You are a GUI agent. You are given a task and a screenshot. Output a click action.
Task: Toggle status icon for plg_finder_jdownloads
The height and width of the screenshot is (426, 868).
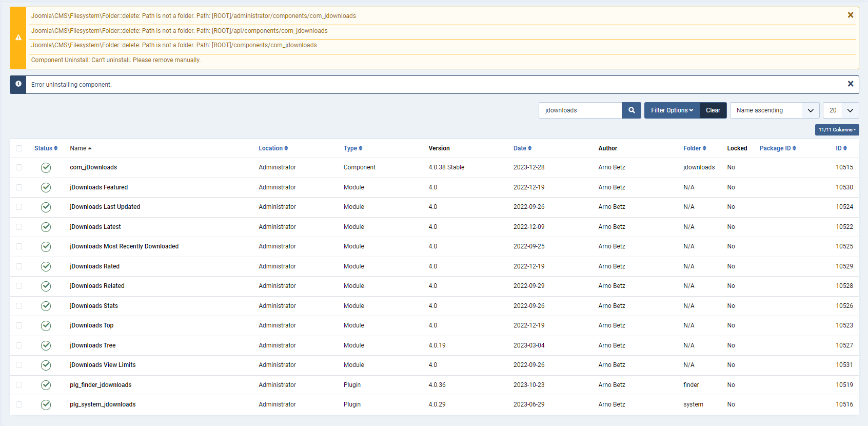tap(46, 385)
